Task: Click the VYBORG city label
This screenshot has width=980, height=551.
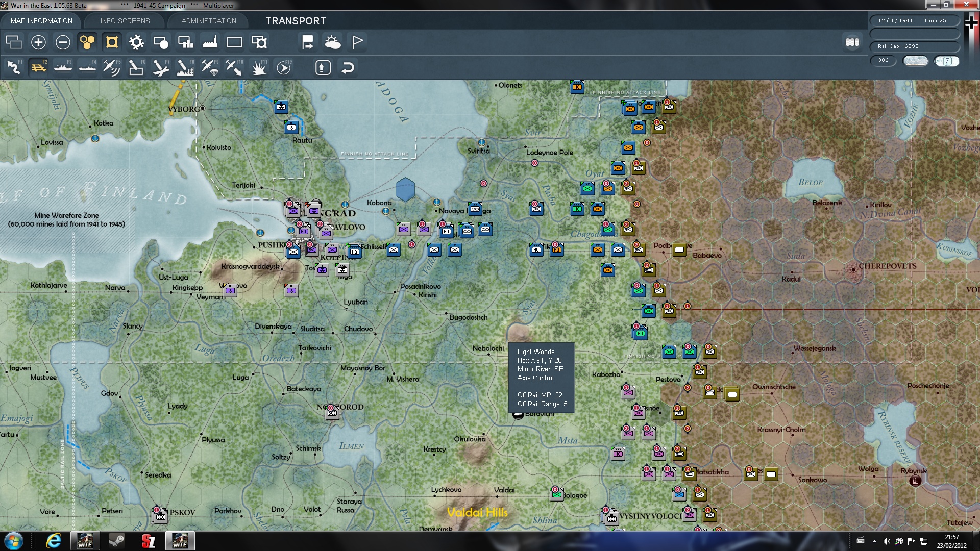Action: 184,109
